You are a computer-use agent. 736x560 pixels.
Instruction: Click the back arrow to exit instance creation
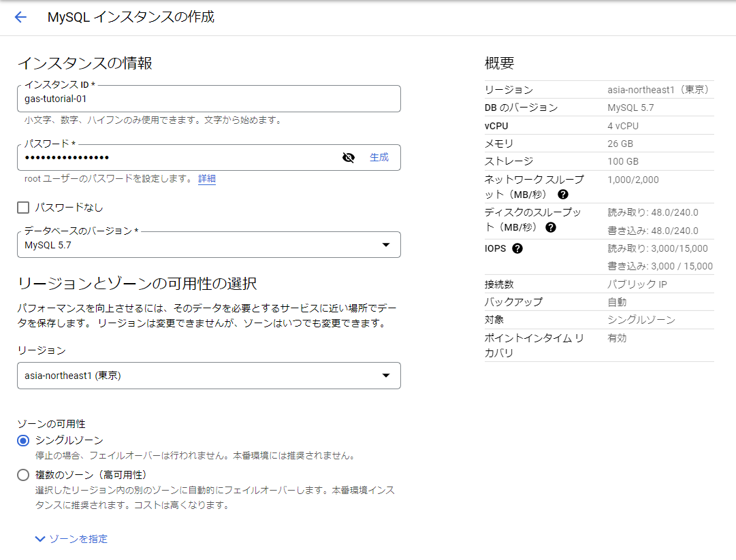(20, 17)
